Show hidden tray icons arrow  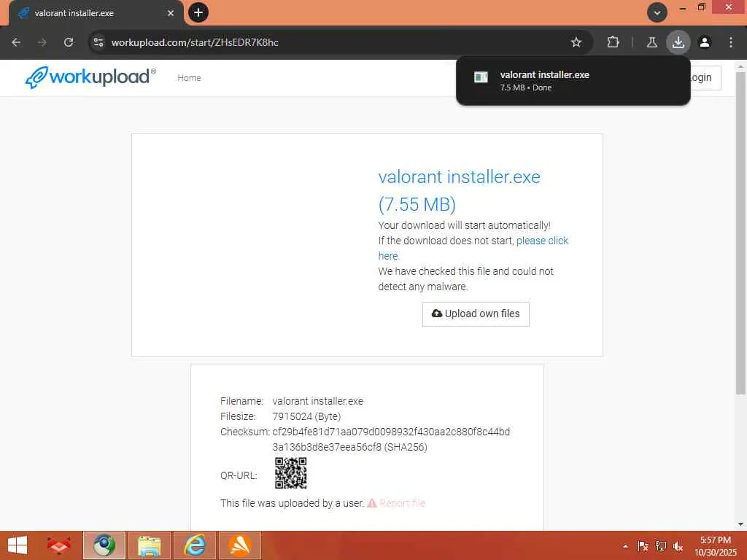click(625, 546)
